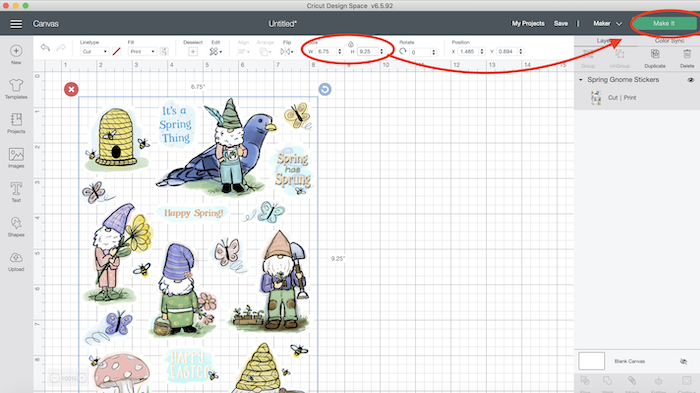
Task: Hide the Blank Canvas layer
Action: (x=683, y=361)
